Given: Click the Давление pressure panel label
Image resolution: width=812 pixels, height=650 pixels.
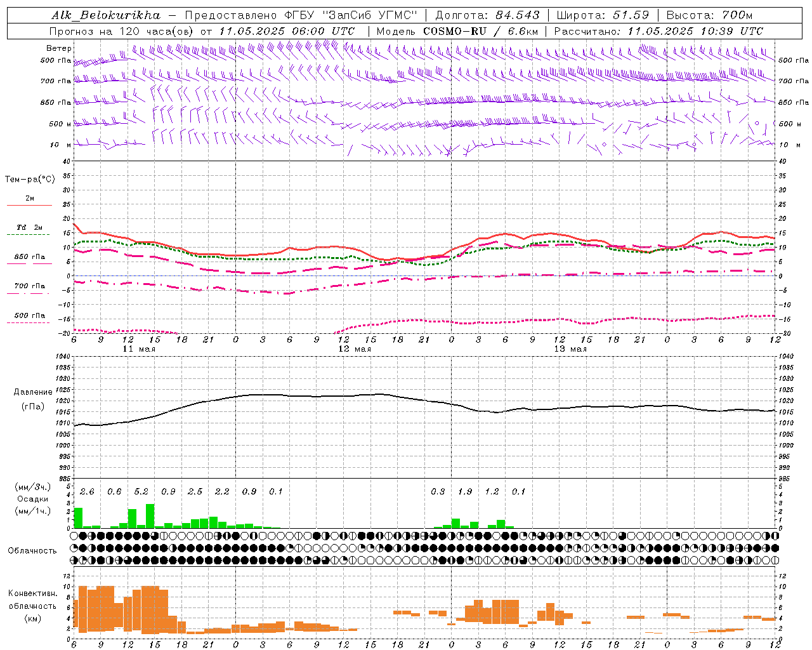Looking at the screenshot, I should point(32,392).
